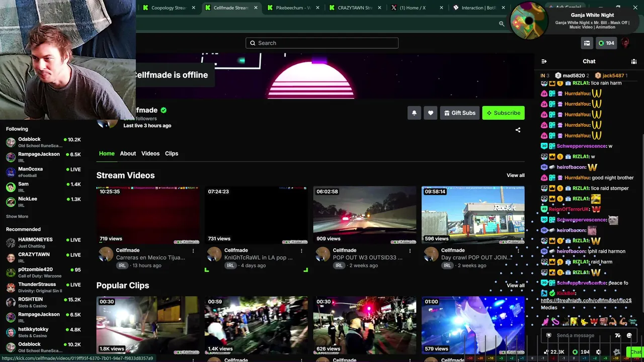Viewport: 644px width, 362px height.
Task: Click the Gift Subs button
Action: click(459, 113)
